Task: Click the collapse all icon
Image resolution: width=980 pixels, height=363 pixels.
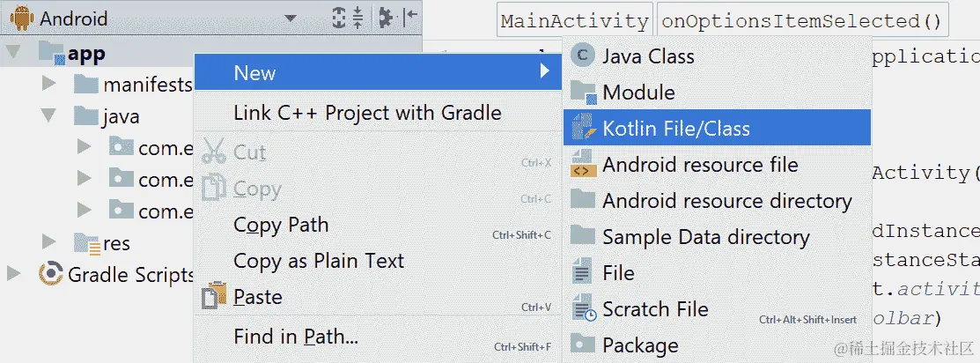Action: point(358,18)
